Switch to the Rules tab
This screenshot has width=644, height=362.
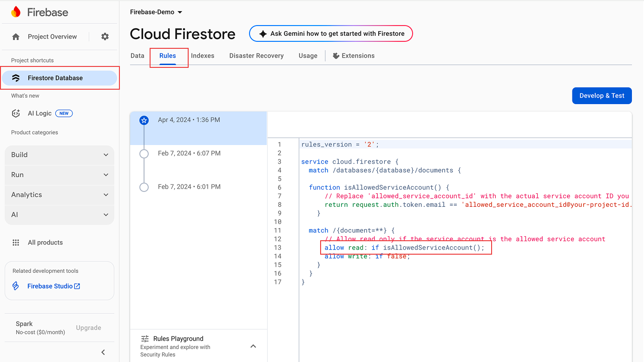(168, 56)
